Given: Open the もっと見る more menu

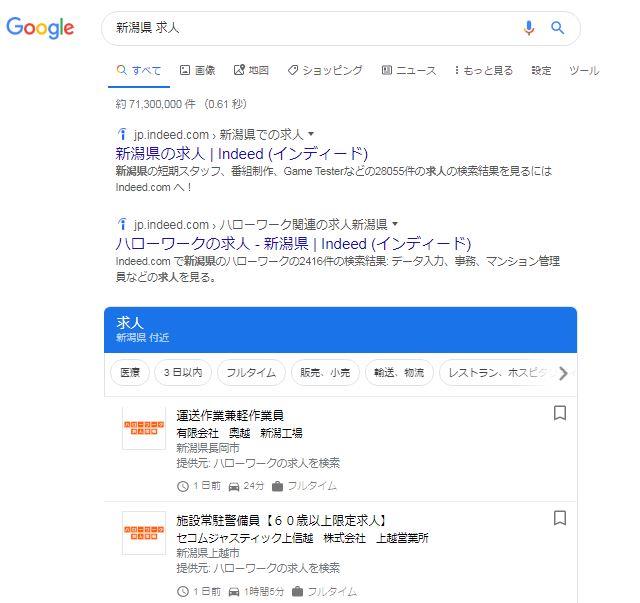Looking at the screenshot, I should coord(483,71).
